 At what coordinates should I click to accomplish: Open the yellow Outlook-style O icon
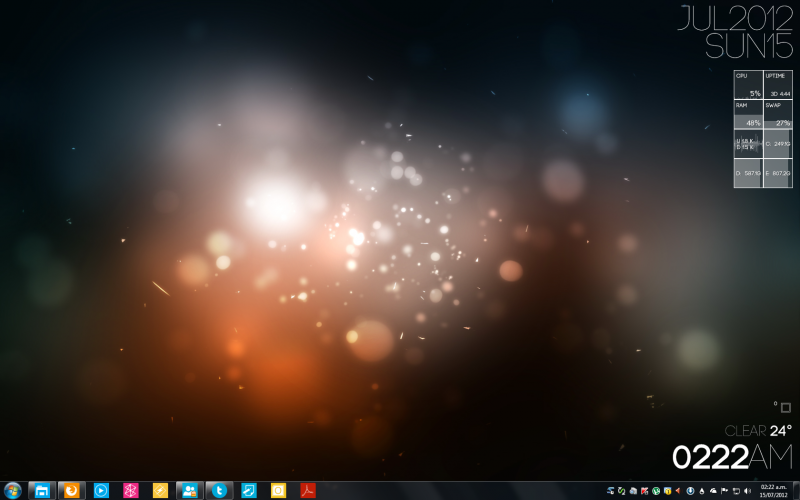click(x=279, y=491)
